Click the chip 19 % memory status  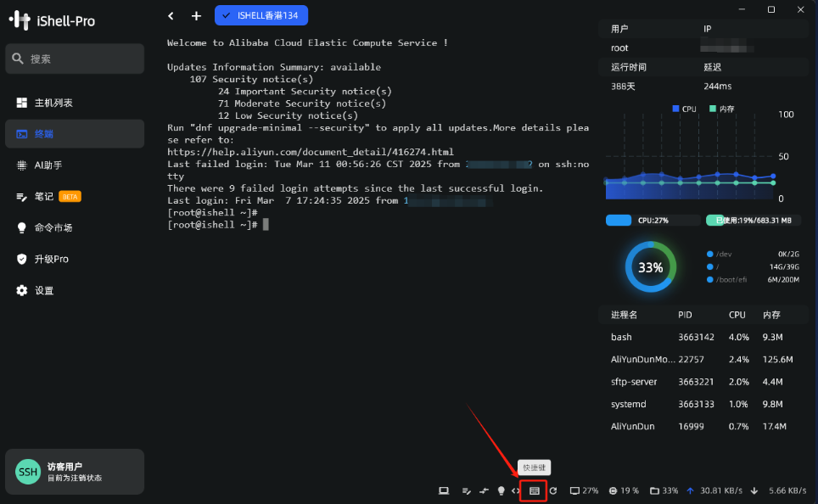click(x=624, y=491)
